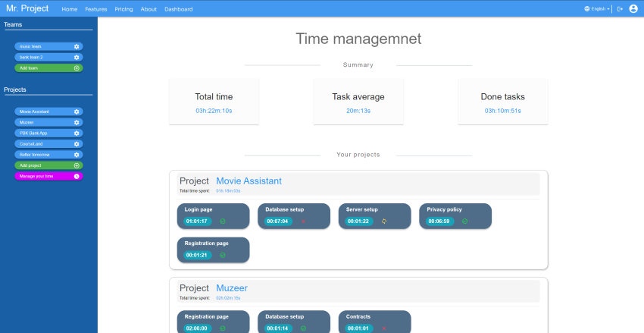Open PBK Bank App settings gear
Image resolution: width=644 pixels, height=333 pixels.
[77, 133]
